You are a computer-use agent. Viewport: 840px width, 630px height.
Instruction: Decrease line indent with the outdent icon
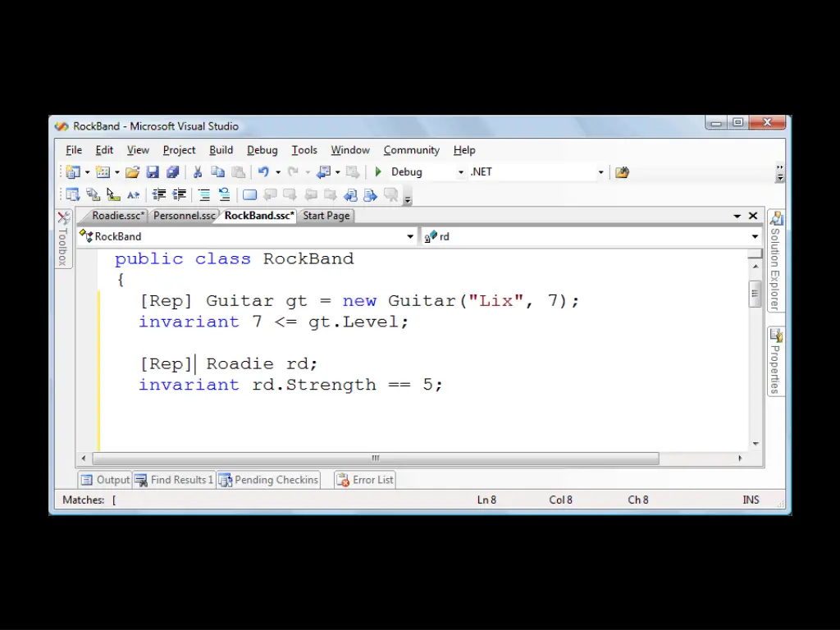(159, 195)
